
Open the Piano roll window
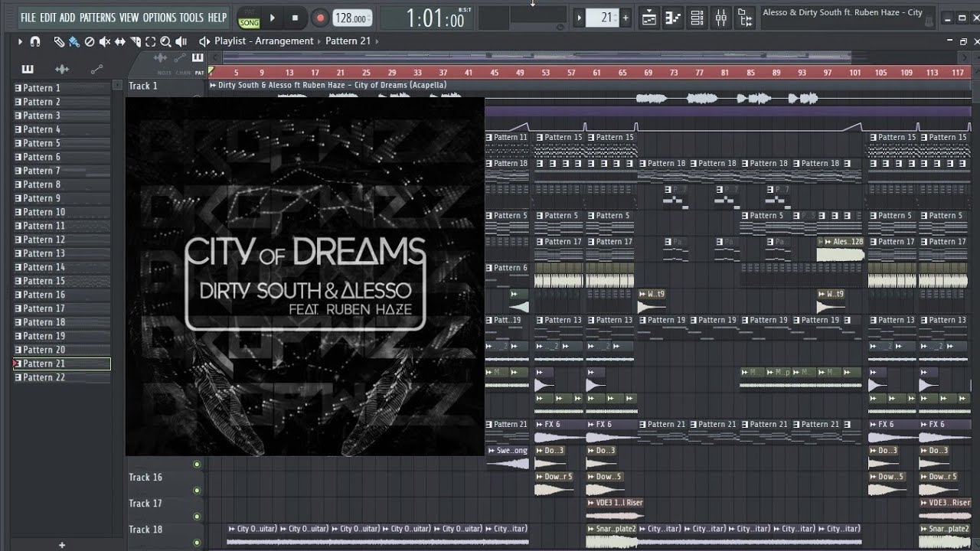click(x=672, y=18)
